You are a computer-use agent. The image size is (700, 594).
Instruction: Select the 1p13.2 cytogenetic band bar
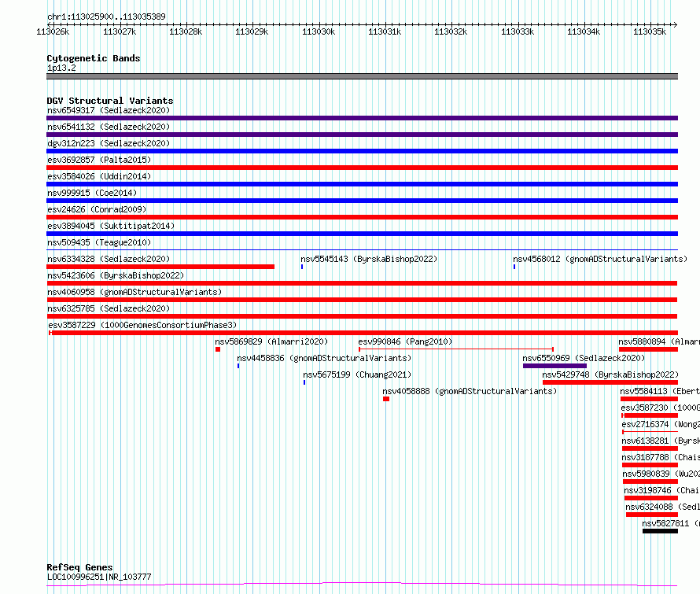coord(362,76)
